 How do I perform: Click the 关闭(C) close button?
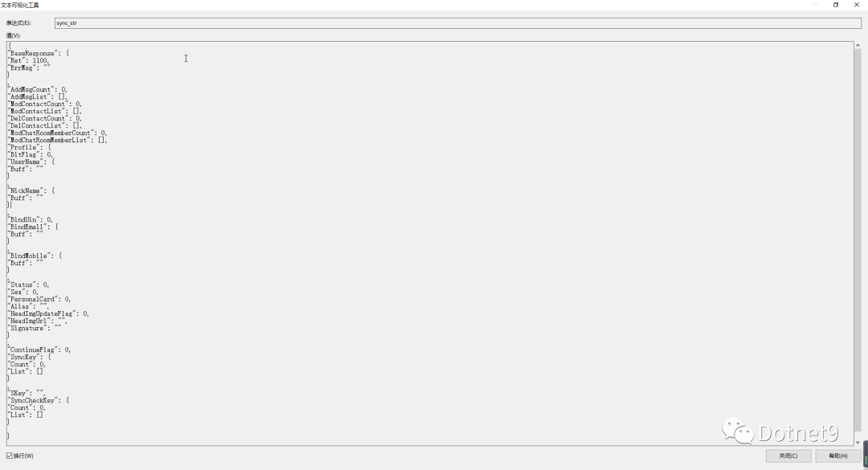(x=788, y=456)
